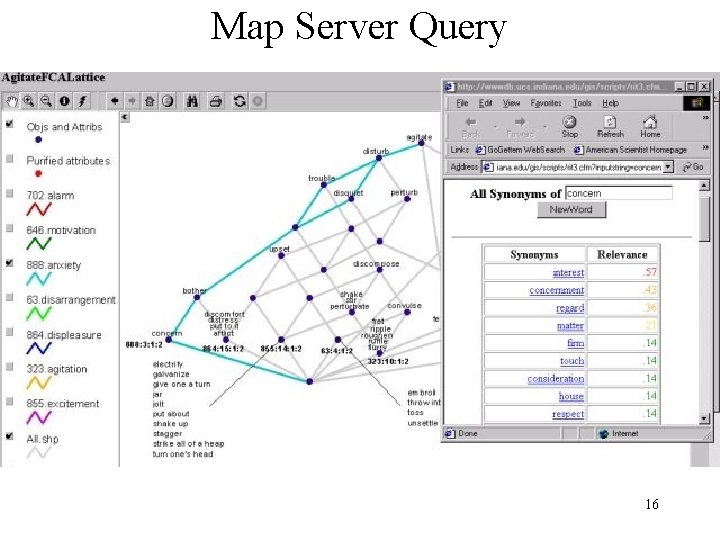Image resolution: width=720 pixels, height=540 pixels.
Task: Open the 'regard' synonym link
Action: click(570, 308)
